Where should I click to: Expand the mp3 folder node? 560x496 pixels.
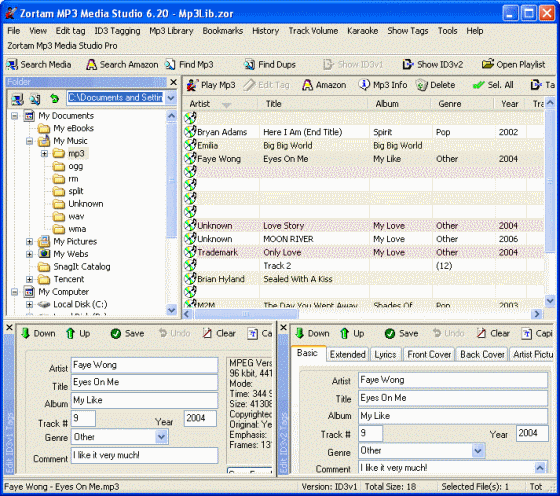tap(44, 154)
